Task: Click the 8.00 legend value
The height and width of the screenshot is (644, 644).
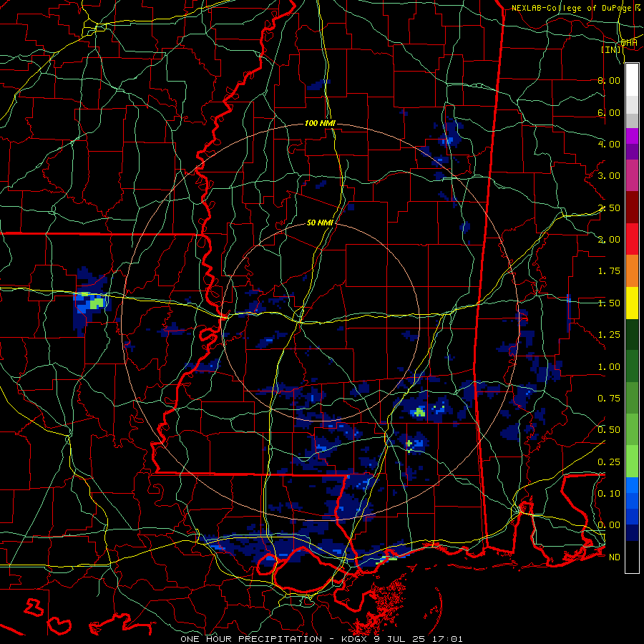Action: tap(609, 80)
